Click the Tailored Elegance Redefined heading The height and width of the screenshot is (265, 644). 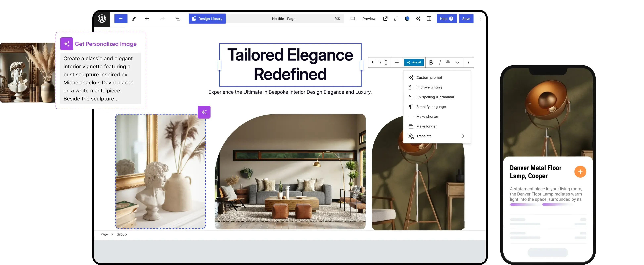[x=290, y=65]
